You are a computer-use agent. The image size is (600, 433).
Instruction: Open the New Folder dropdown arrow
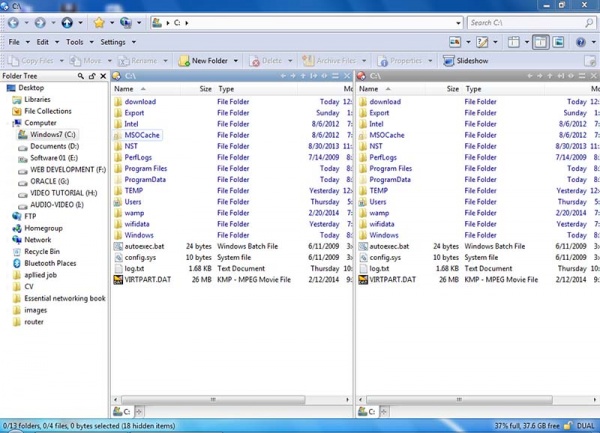coord(236,61)
